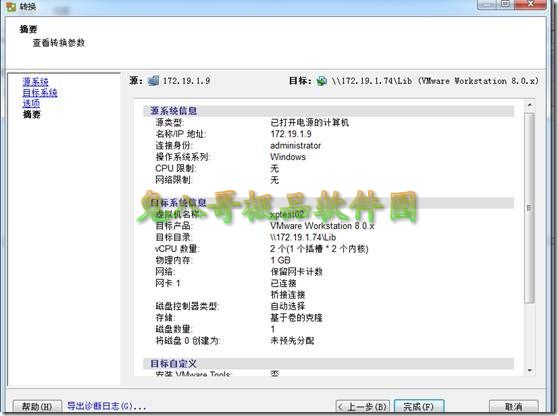This screenshot has width=558, height=416.
Task: Click the 自动选择 disk controller value
Action: click(288, 306)
